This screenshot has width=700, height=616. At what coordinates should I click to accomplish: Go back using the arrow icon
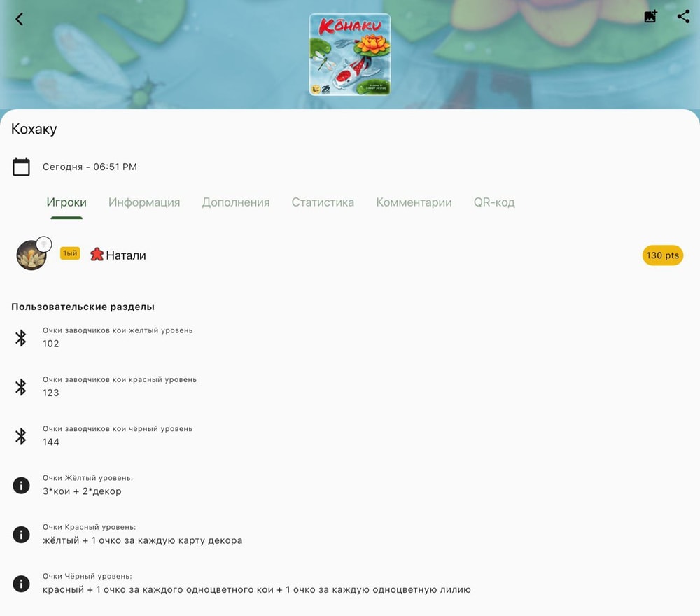pyautogui.click(x=19, y=19)
